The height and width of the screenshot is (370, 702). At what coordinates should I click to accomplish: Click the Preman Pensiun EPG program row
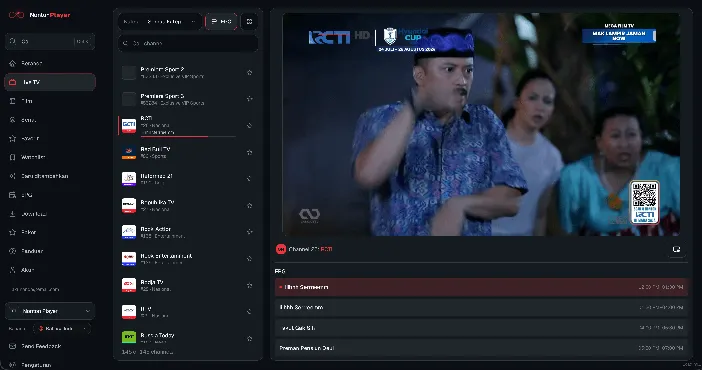481,348
